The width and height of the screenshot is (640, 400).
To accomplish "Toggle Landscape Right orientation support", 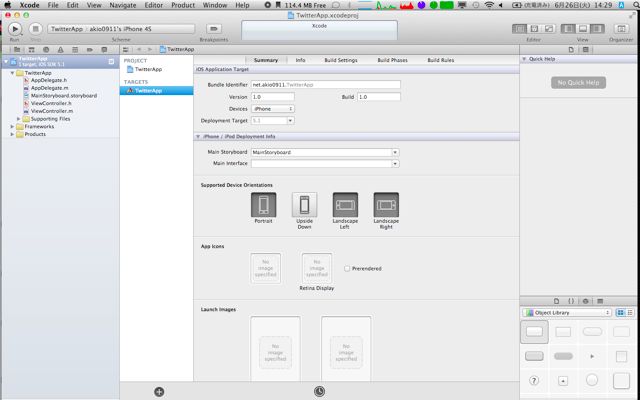I will 386,205.
